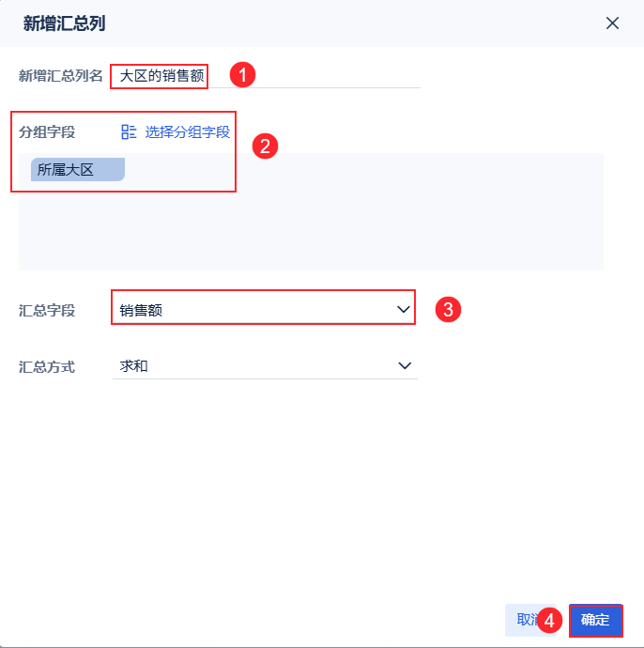644x648 pixels.
Task: Click the 新增汇总列 dialog title
Action: 64,23
